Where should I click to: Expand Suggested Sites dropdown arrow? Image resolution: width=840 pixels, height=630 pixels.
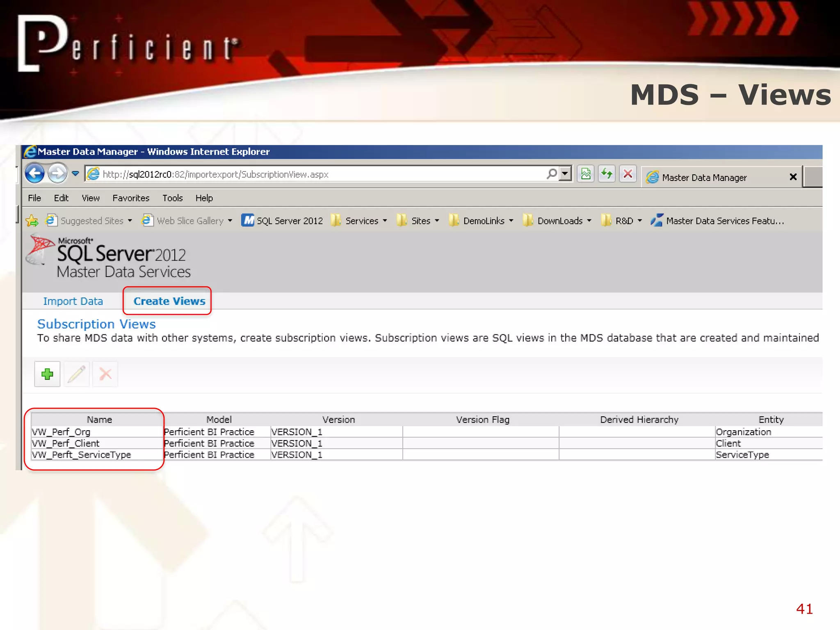[130, 221]
